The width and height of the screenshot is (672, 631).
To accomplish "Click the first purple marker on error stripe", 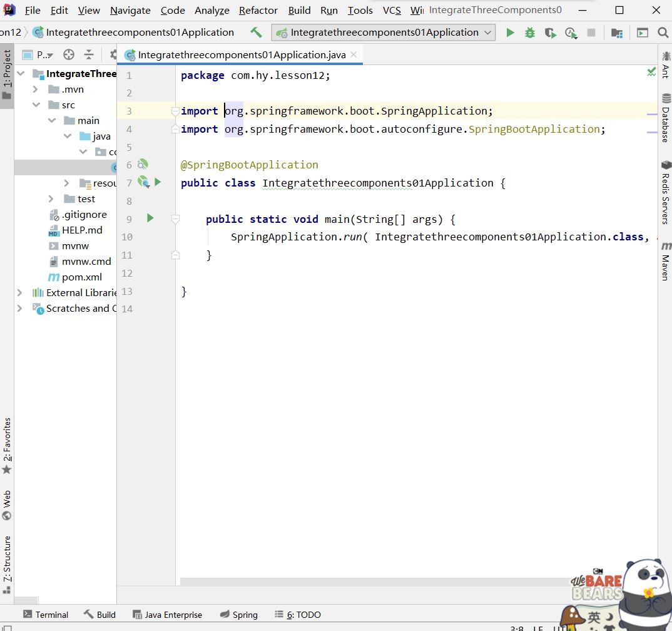I will point(652,115).
